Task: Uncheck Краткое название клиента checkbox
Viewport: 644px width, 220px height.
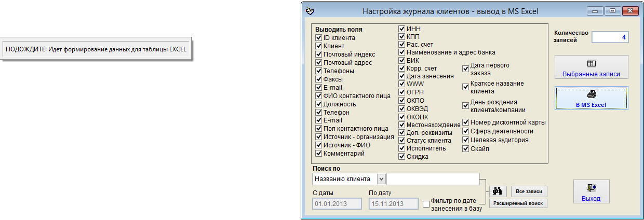Action: tap(466, 87)
